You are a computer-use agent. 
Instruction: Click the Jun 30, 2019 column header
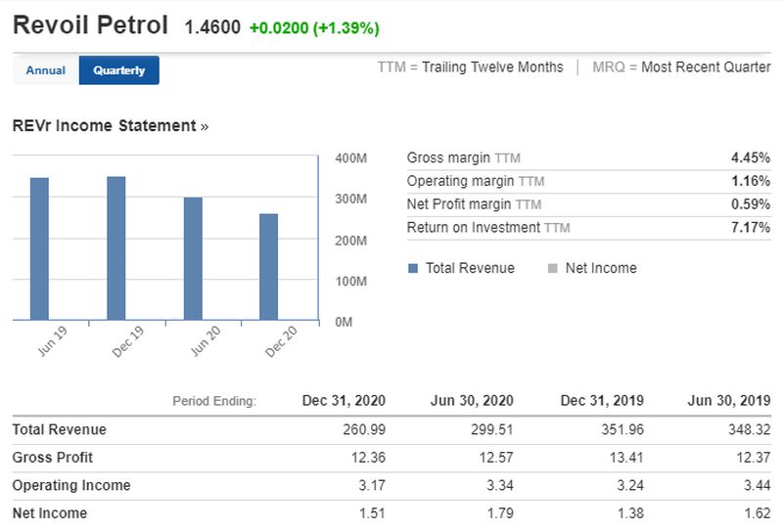pos(729,401)
